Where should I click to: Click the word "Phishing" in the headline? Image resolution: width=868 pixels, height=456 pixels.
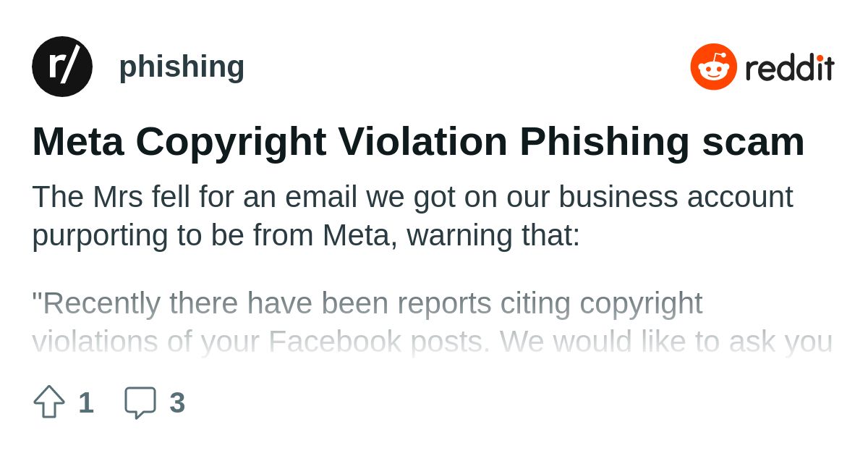(605, 142)
